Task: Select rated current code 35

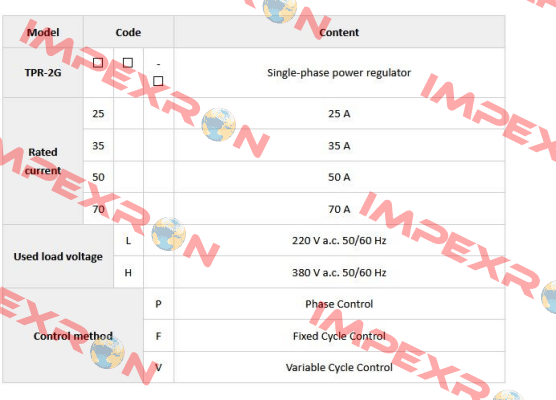Action: (98, 146)
